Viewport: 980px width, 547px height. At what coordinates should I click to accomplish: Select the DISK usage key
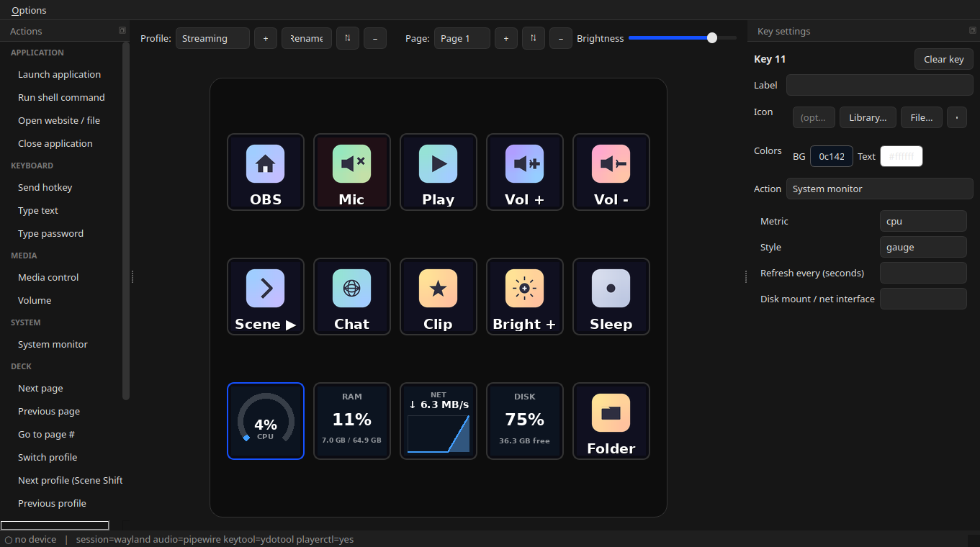(x=525, y=421)
